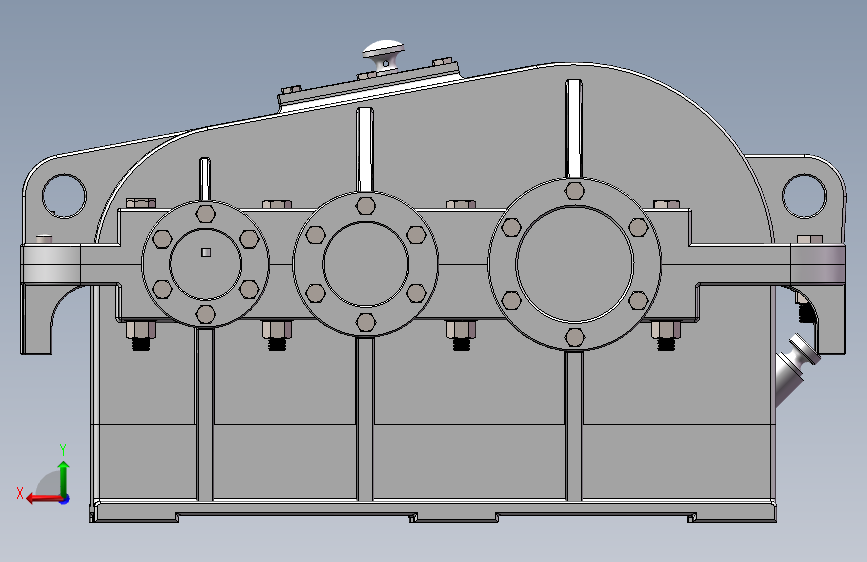The image size is (867, 562).
Task: Click the red X axis arrow of the triad
Action: point(43,499)
